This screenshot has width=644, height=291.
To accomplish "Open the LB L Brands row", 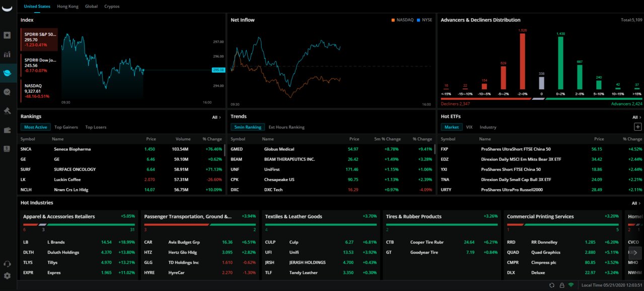I will click(x=79, y=242).
